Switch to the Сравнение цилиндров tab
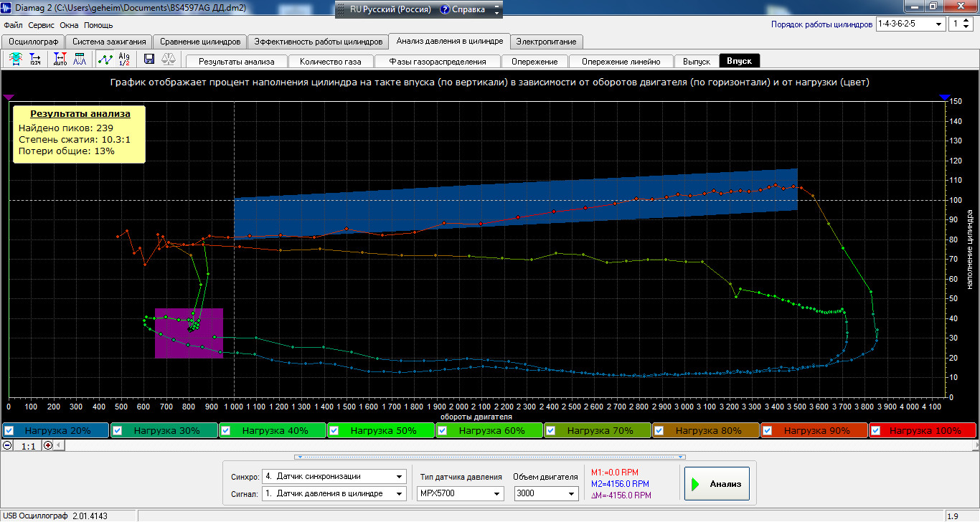 (200, 42)
